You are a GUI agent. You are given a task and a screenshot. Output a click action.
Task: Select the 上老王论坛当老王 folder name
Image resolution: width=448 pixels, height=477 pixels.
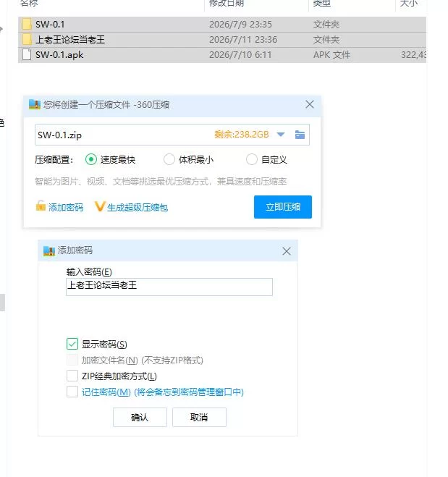coord(70,40)
